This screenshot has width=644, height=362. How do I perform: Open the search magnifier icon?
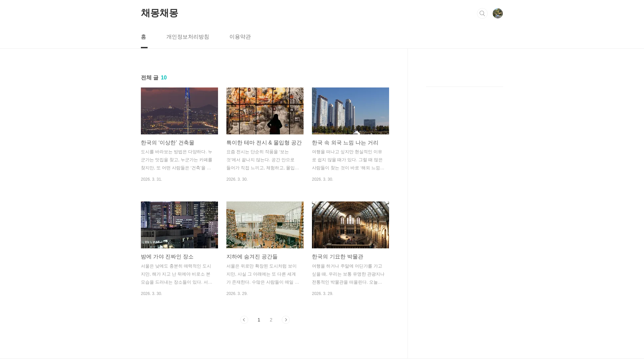[x=482, y=13]
